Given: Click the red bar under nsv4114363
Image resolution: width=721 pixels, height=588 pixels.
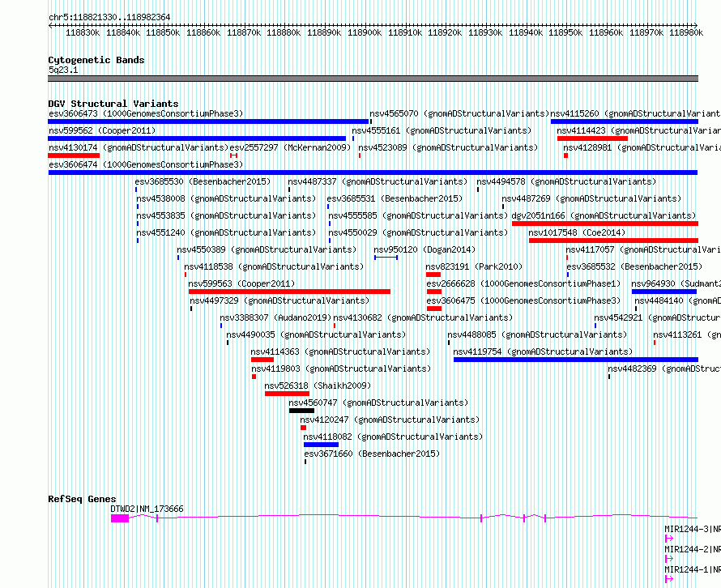Looking at the screenshot, I should tap(262, 360).
